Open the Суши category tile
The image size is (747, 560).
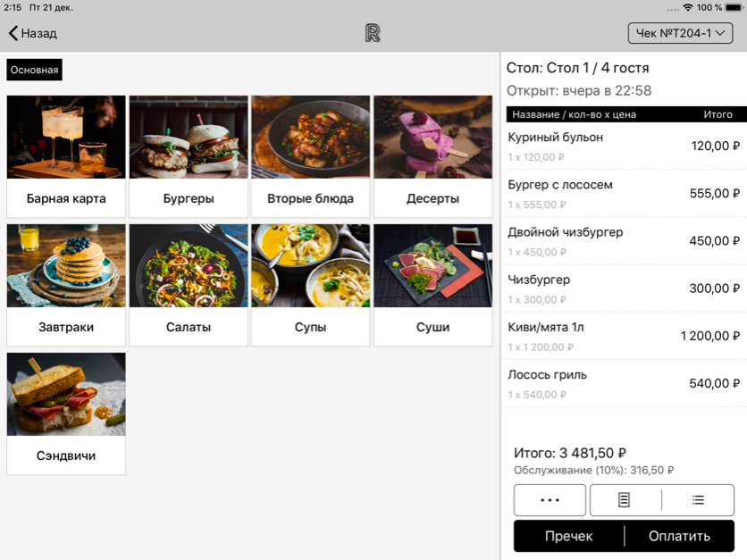pyautogui.click(x=432, y=285)
